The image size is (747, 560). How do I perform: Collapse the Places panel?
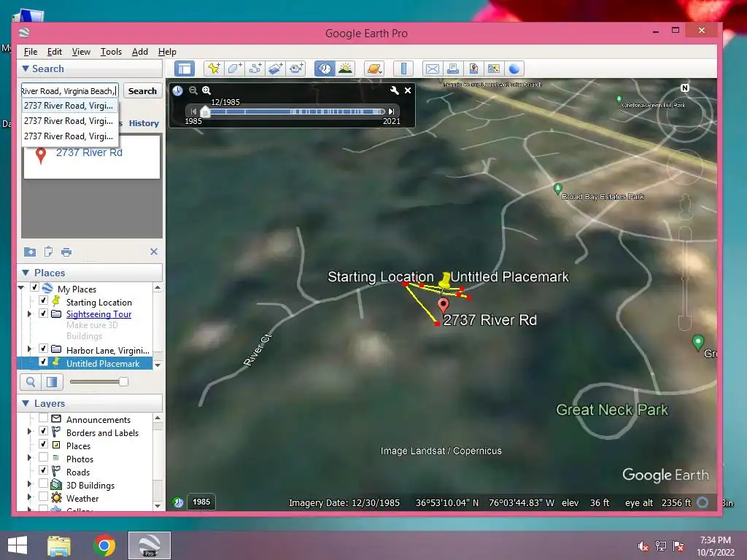point(26,273)
